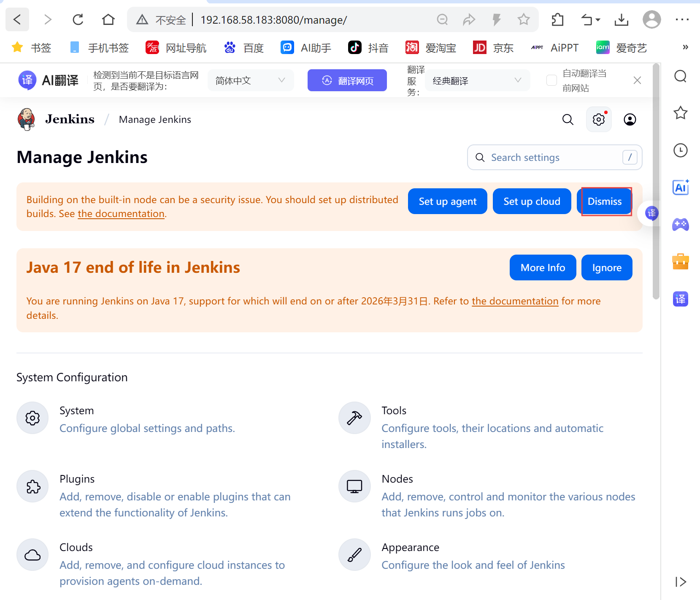Open the 简体中文 target language dropdown
The height and width of the screenshot is (600, 700).
251,80
